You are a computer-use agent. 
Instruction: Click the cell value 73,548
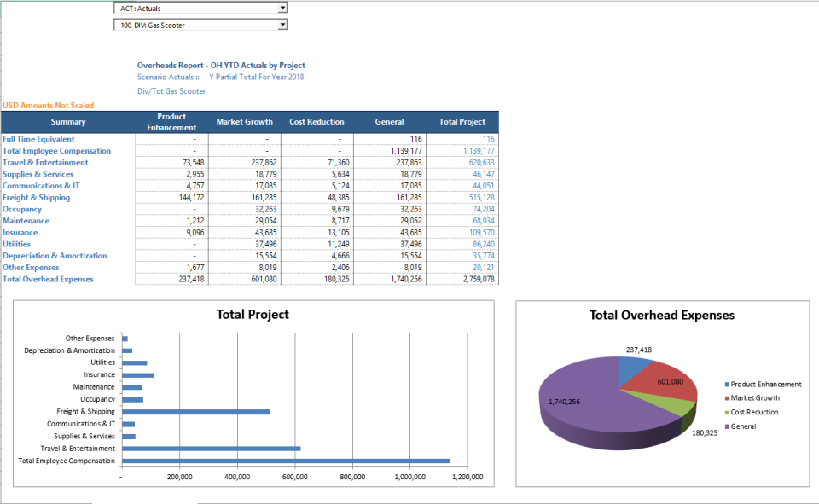tap(194, 162)
